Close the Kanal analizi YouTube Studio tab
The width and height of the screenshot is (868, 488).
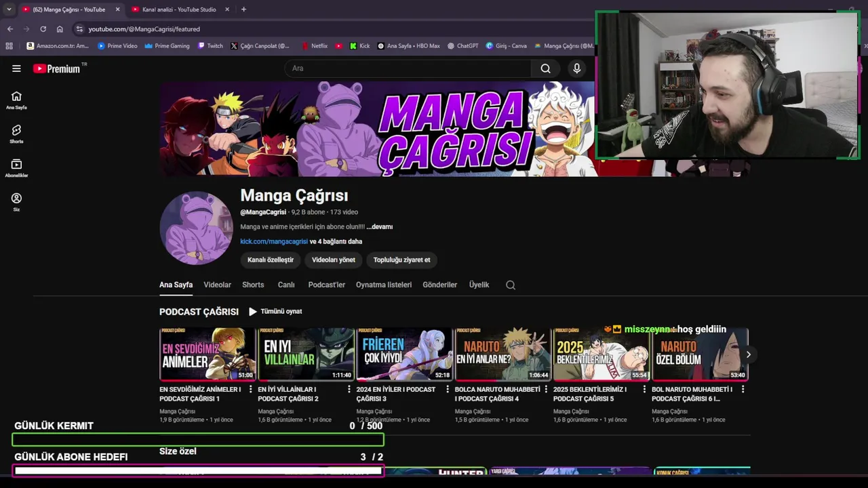click(227, 9)
